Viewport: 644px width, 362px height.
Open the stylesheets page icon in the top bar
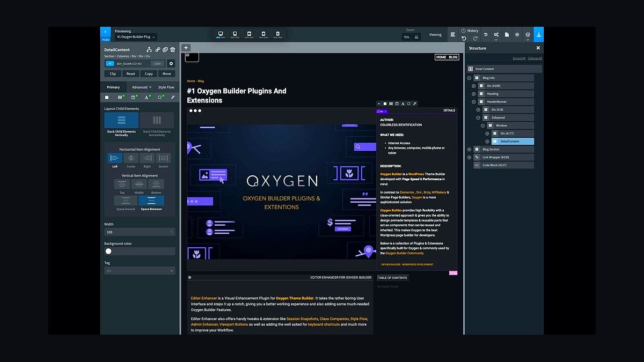tap(507, 34)
